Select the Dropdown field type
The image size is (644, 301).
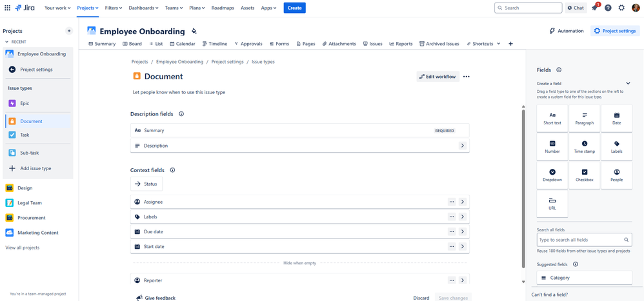tap(552, 175)
